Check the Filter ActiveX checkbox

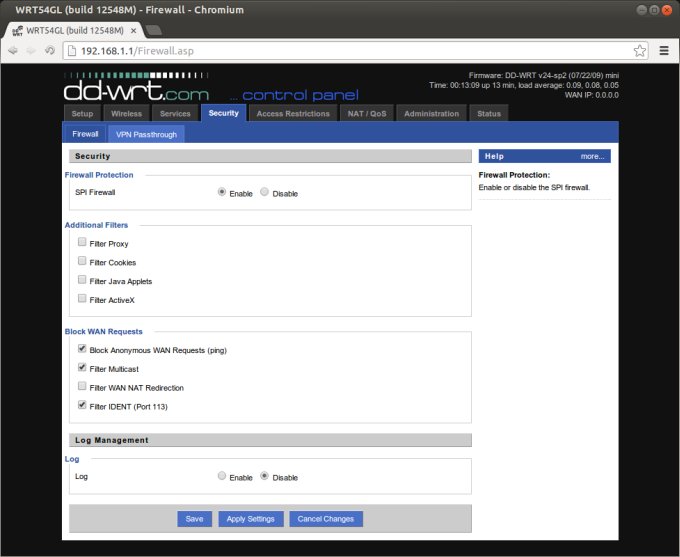click(x=82, y=298)
